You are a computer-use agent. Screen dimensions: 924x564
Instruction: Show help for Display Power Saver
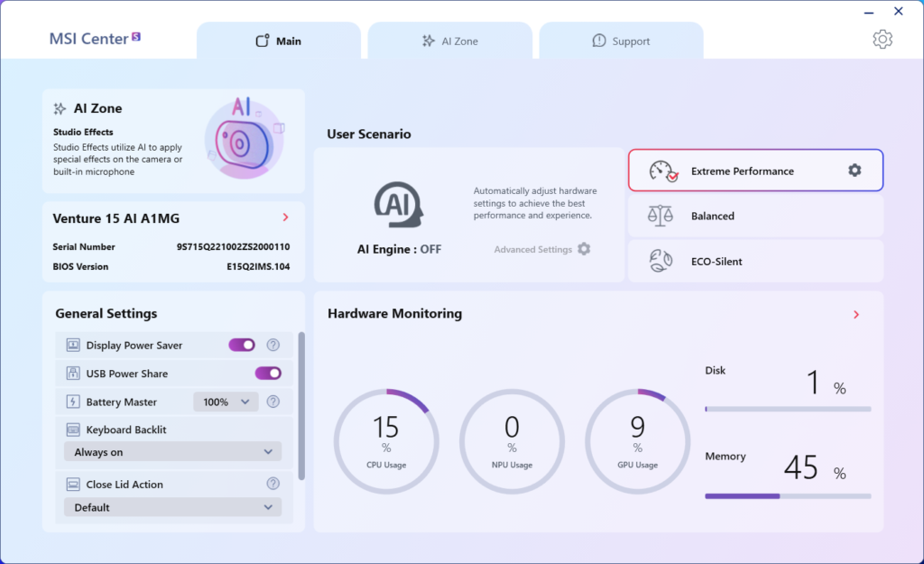(x=273, y=345)
